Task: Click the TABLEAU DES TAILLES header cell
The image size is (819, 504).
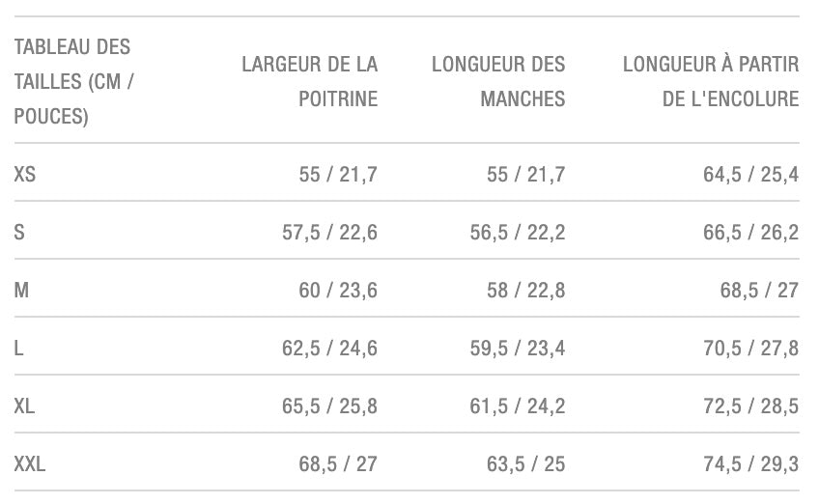Action: [73, 82]
